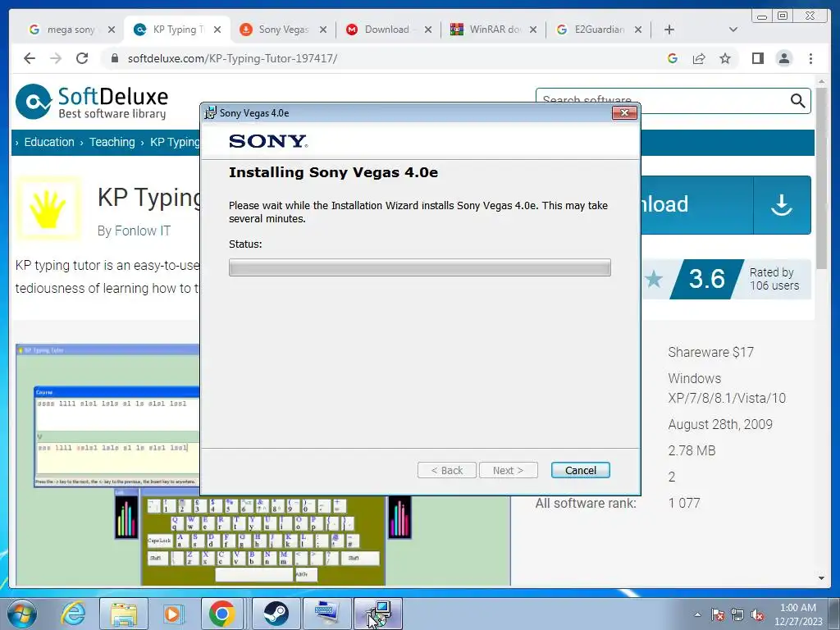The height and width of the screenshot is (630, 840).
Task: Click the installer title bar icon
Action: pyautogui.click(x=211, y=112)
